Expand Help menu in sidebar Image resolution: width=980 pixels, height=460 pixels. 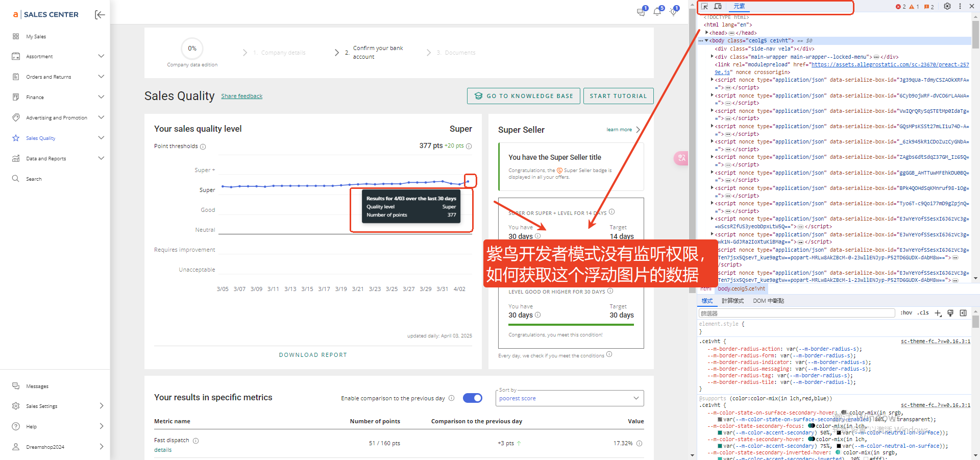point(102,426)
